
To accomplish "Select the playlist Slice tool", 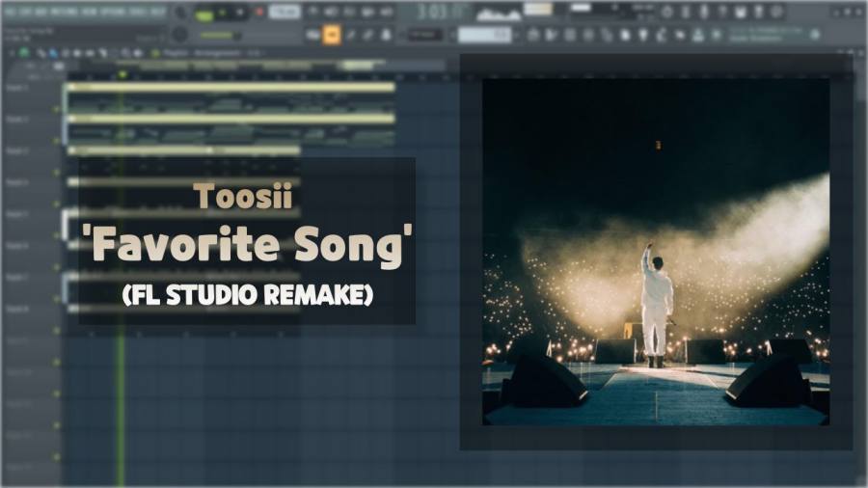I will 103,54.
